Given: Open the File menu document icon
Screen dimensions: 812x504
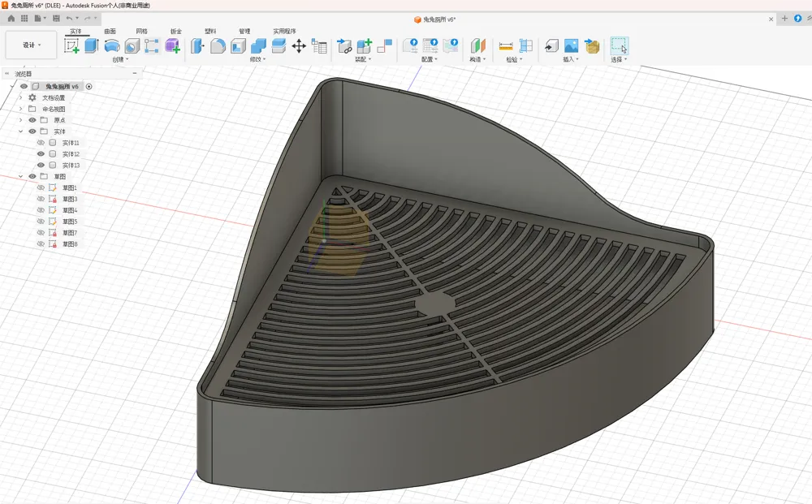Looking at the screenshot, I should (38, 18).
